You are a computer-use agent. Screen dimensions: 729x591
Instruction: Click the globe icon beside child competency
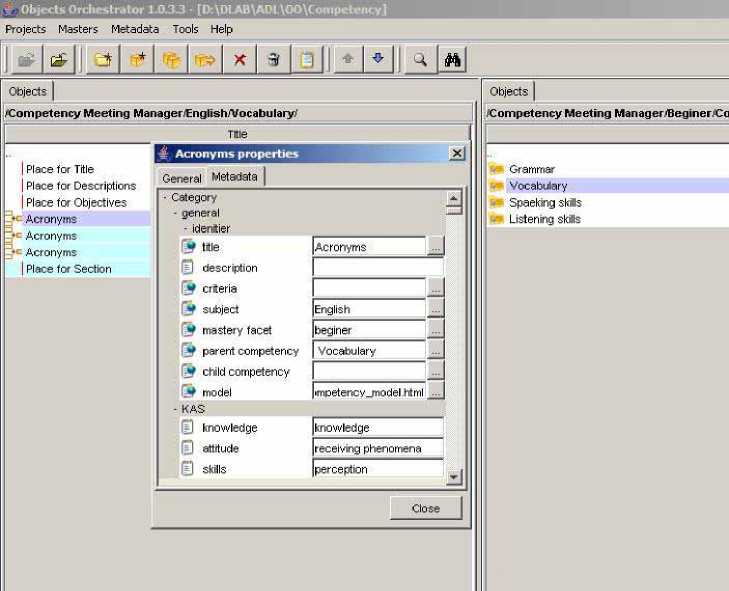[x=189, y=371]
